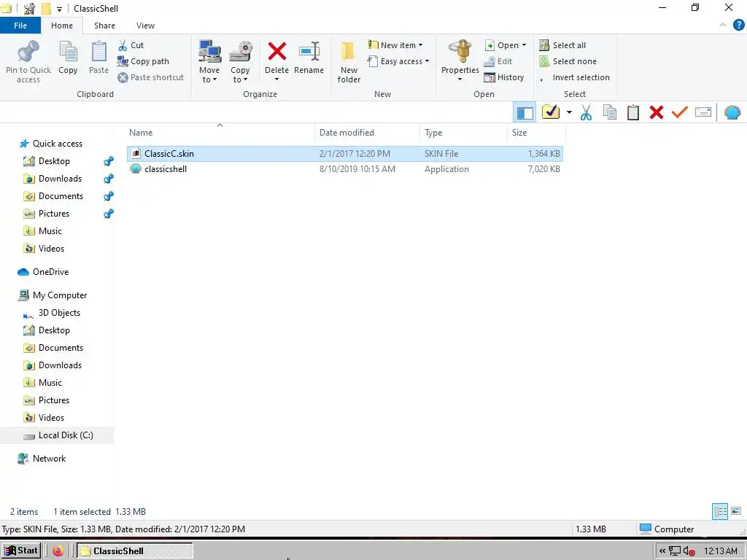Switch to large thumbnails view button
747x560 pixels.
tap(736, 511)
